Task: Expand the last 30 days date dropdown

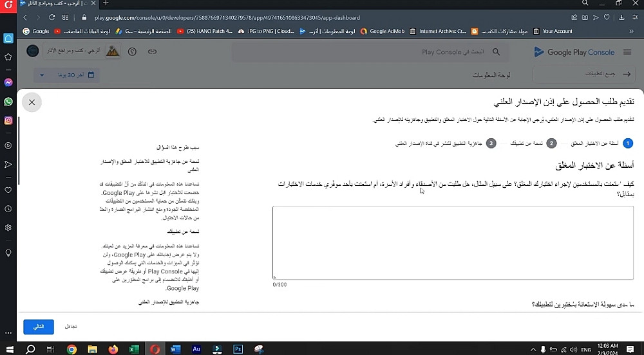Action: (x=66, y=75)
